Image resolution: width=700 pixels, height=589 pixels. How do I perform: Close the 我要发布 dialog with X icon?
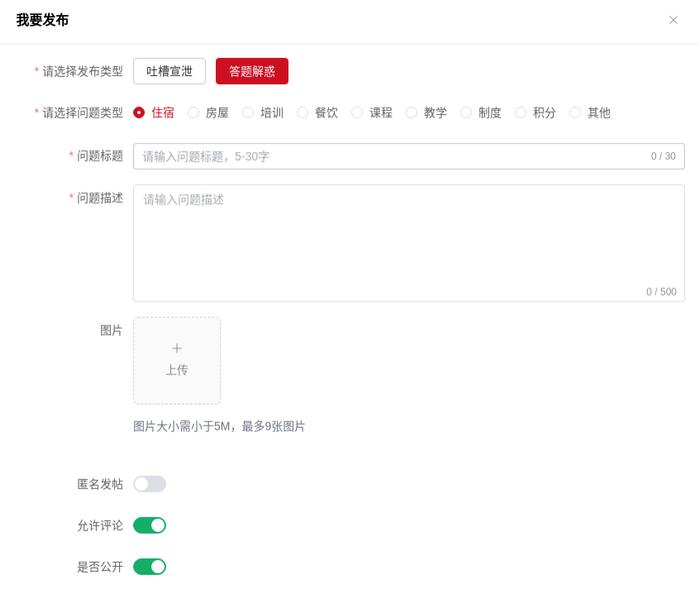tap(673, 20)
